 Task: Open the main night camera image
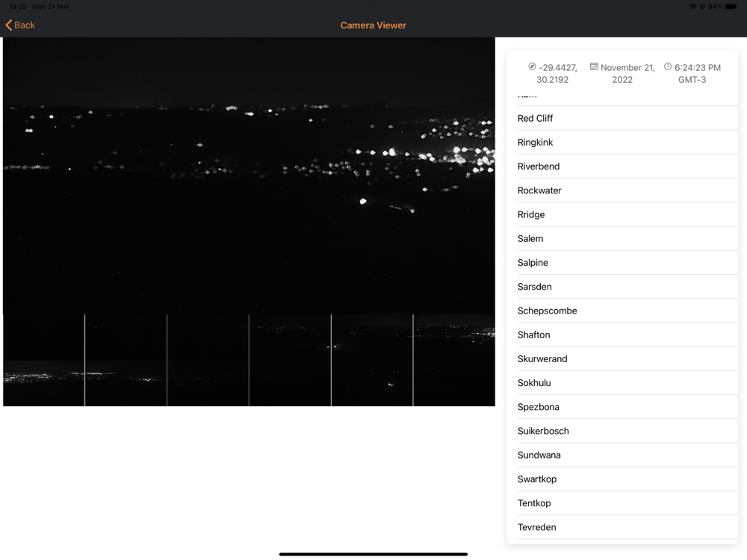coord(249,175)
